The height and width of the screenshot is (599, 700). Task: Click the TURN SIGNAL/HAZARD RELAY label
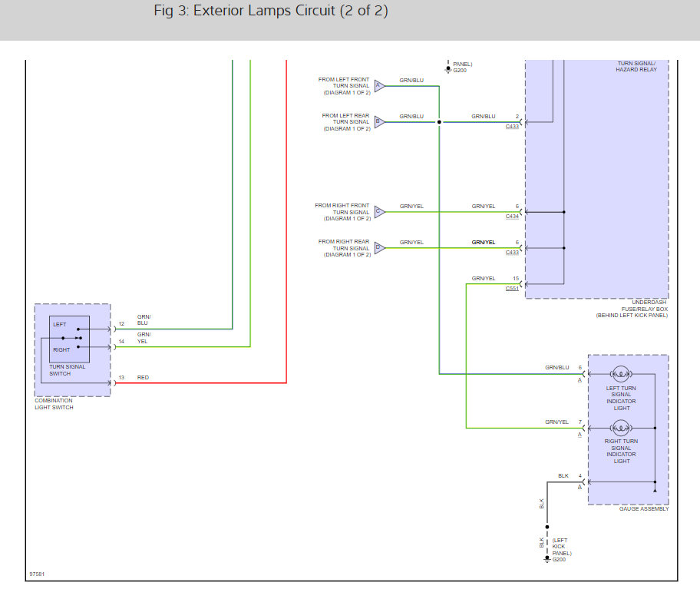coord(636,67)
